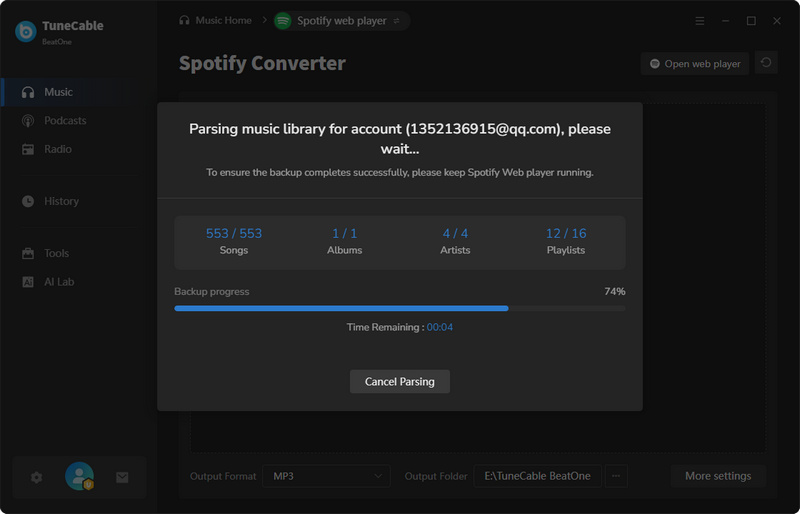Open the Music section in sidebar
800x514 pixels.
pos(79,92)
